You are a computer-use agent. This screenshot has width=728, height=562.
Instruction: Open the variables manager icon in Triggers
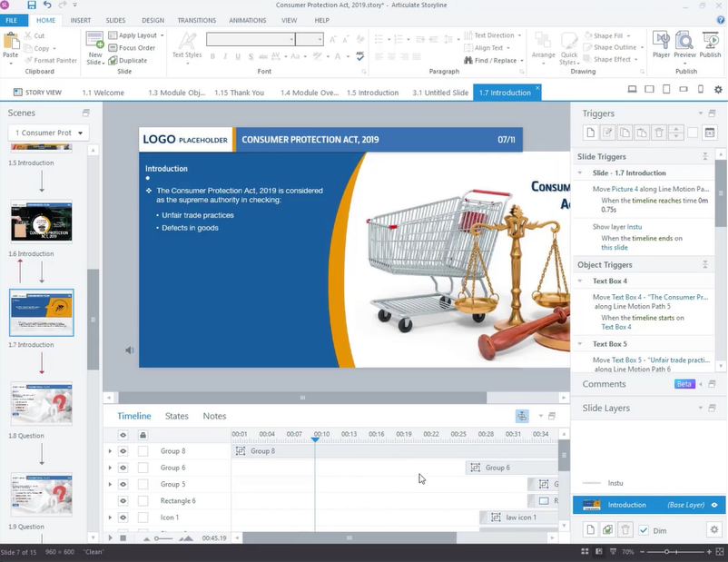(x=710, y=133)
